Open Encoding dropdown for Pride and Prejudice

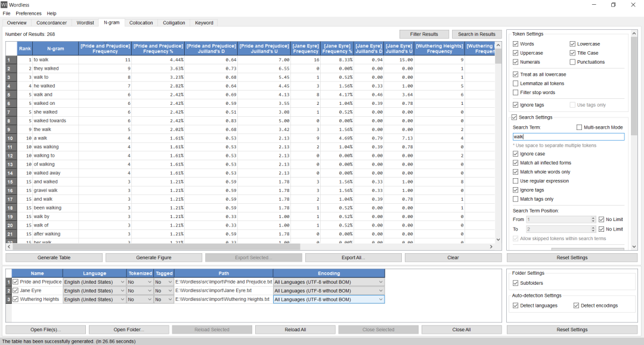(329, 282)
